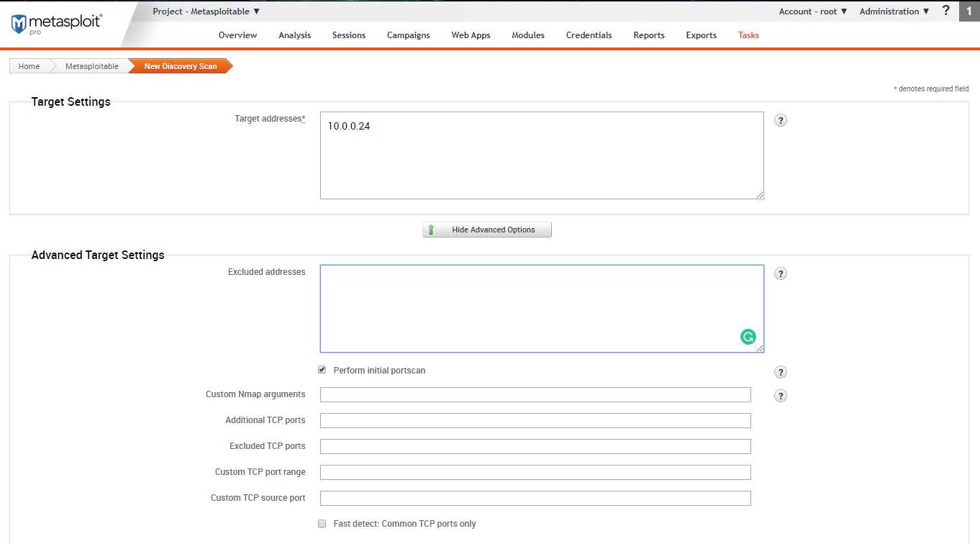
Task: Open the Analysis tab
Action: point(295,35)
